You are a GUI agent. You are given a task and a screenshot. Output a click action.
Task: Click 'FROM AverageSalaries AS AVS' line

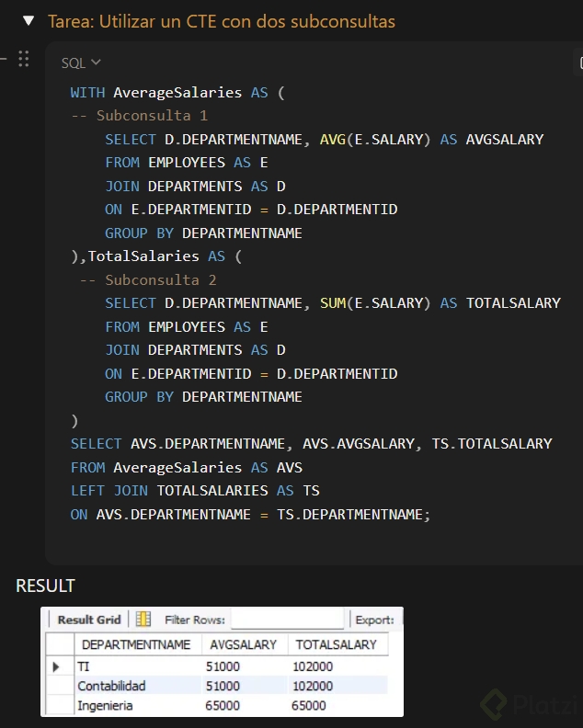click(x=187, y=468)
